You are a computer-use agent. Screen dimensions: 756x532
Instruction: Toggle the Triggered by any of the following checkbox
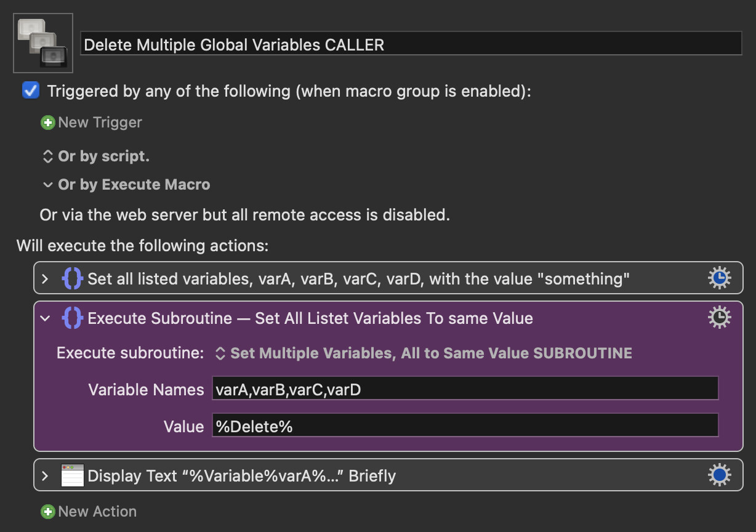(30, 91)
